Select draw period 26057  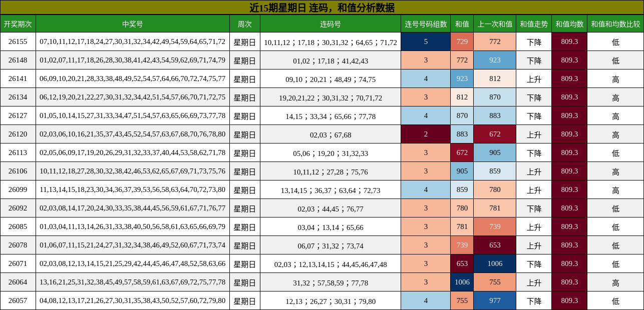[18, 301]
